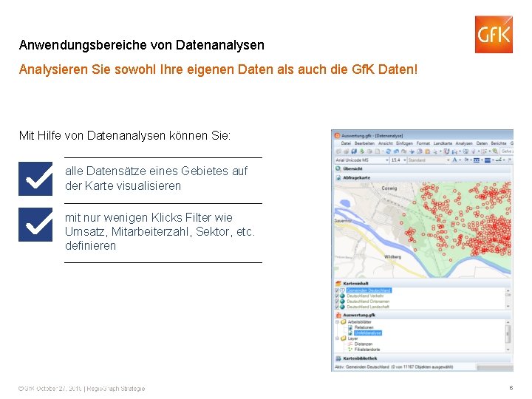The height and width of the screenshot is (399, 532).
Task: Open the Format menu
Action: tap(423, 143)
